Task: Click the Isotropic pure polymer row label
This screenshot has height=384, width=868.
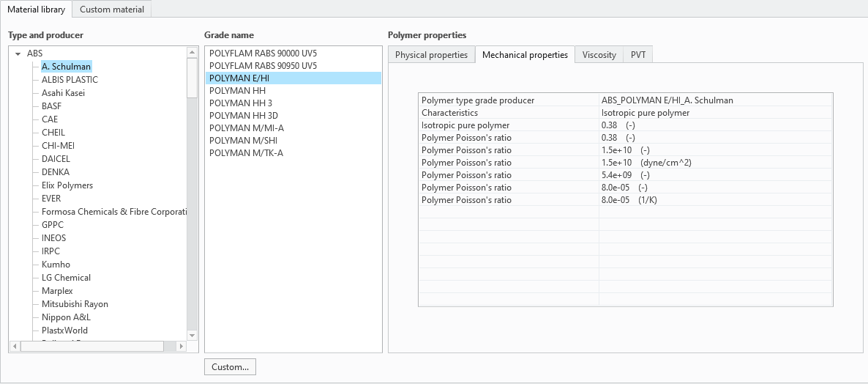Action: point(465,125)
